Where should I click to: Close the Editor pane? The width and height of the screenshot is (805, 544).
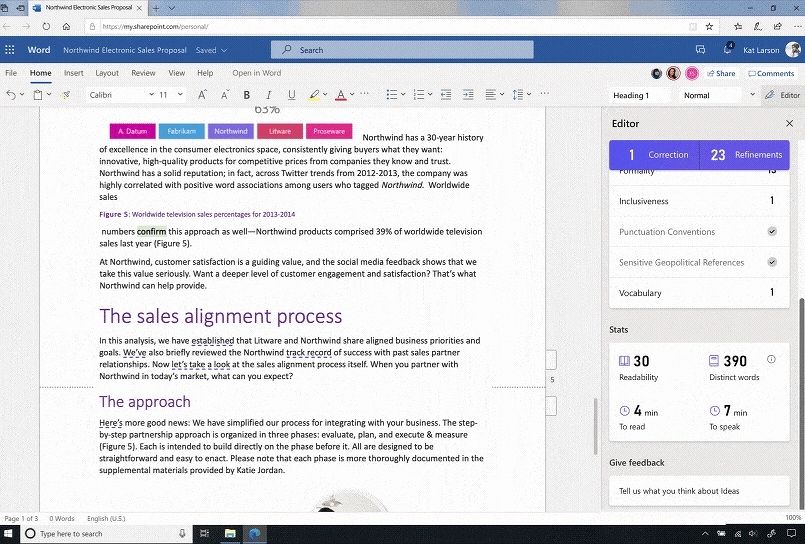(789, 124)
